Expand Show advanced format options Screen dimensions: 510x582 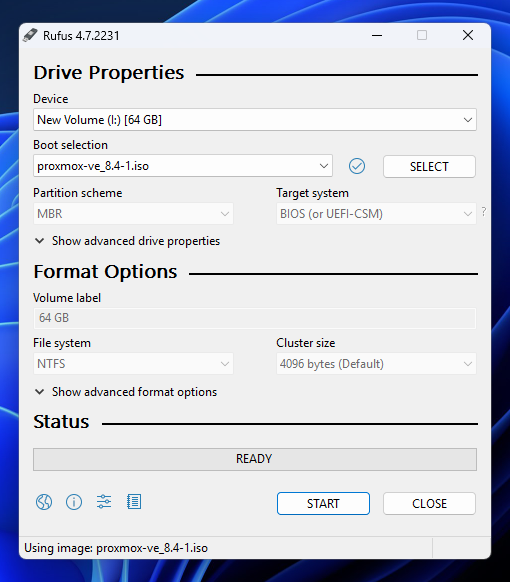point(126,392)
